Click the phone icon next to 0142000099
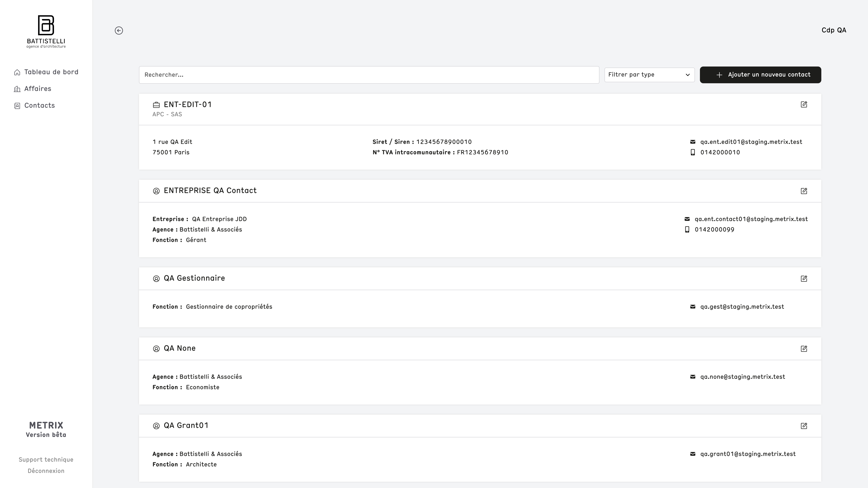 (687, 229)
